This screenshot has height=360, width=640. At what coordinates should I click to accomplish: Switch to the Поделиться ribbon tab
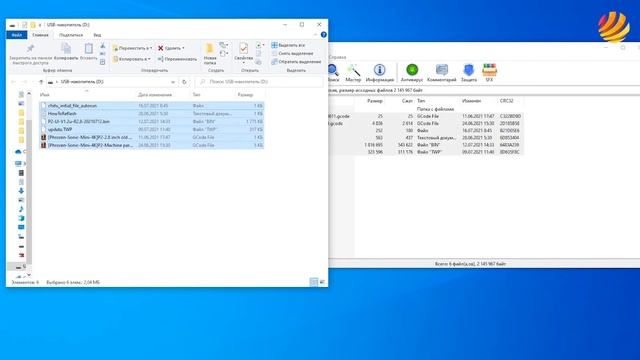(71, 35)
